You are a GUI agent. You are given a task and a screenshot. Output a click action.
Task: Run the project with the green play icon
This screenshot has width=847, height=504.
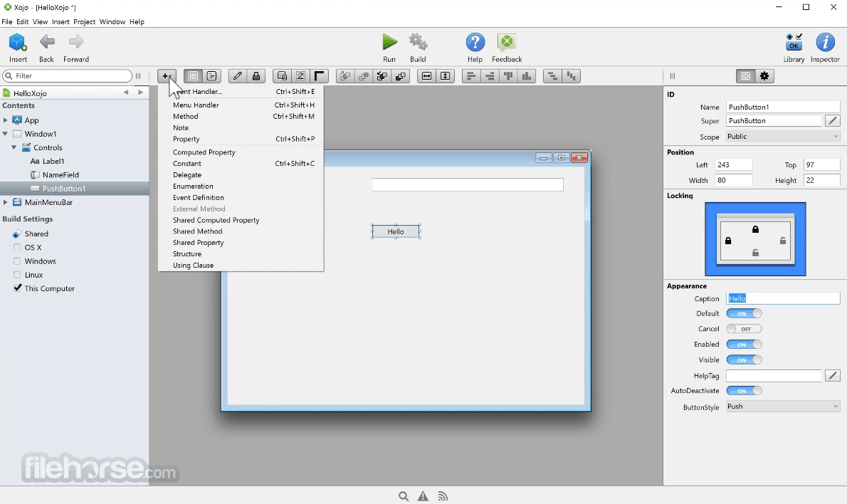[389, 41]
